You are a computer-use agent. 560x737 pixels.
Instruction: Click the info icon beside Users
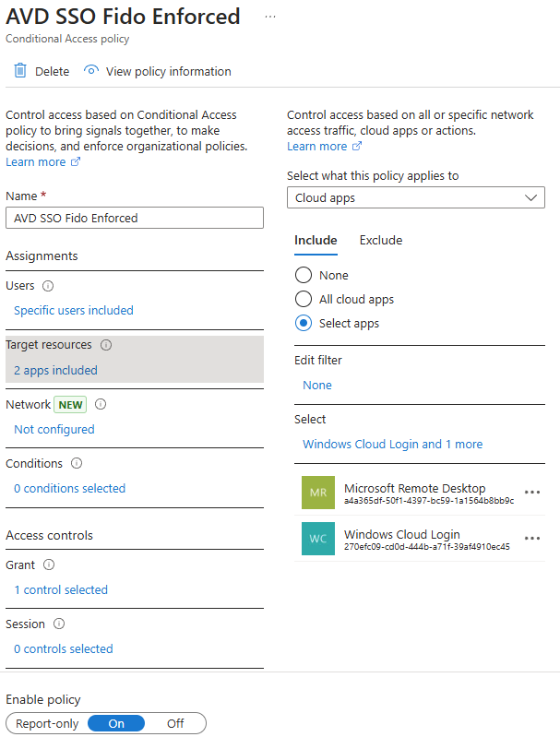coord(48,286)
